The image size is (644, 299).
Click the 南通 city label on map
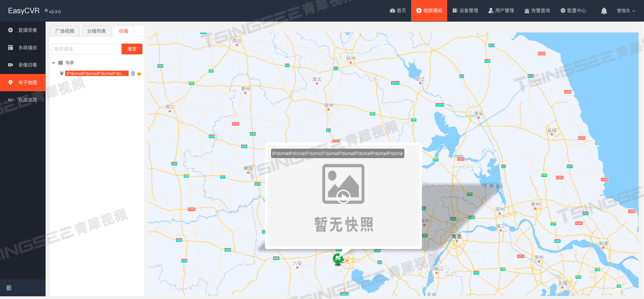pyautogui.click(x=603, y=244)
